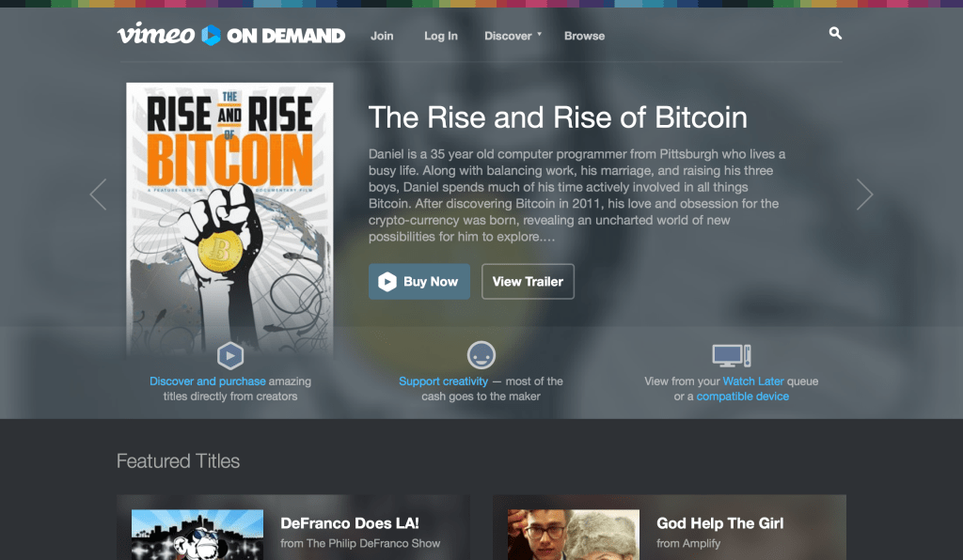Open the Support creativity link
963x560 pixels.
point(444,381)
